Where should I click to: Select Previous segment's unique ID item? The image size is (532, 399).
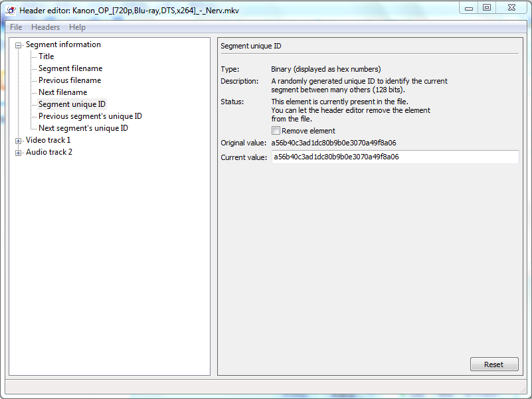90,116
